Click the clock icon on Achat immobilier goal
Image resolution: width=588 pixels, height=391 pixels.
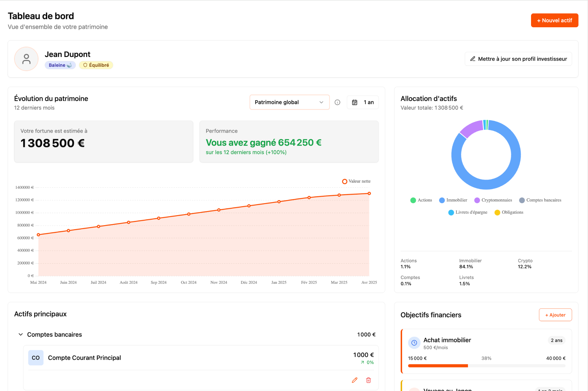(x=414, y=343)
